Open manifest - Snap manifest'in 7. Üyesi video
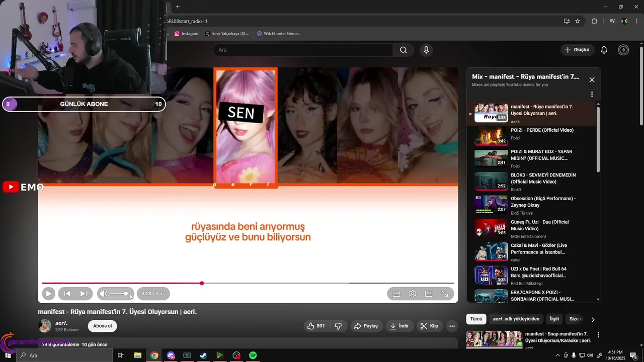This screenshot has width=644, height=362. click(x=558, y=337)
